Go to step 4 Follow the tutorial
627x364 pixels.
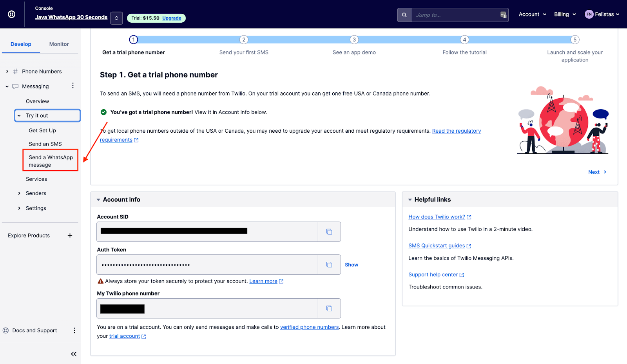coord(464,40)
